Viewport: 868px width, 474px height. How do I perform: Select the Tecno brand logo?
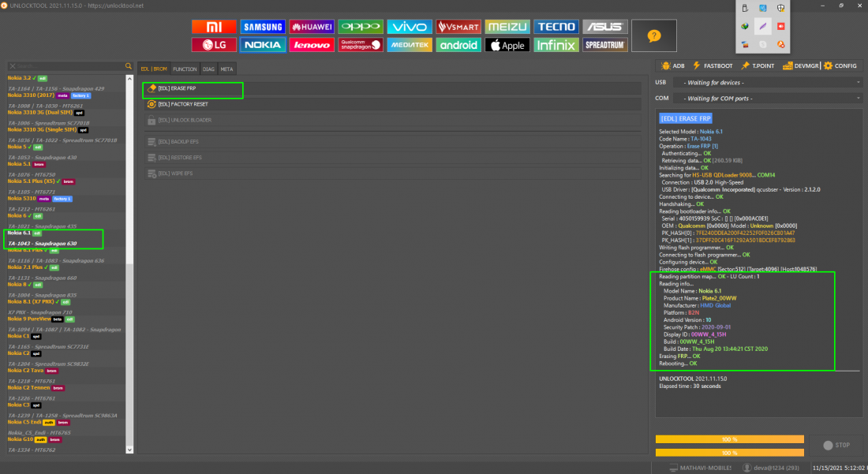pyautogui.click(x=556, y=27)
